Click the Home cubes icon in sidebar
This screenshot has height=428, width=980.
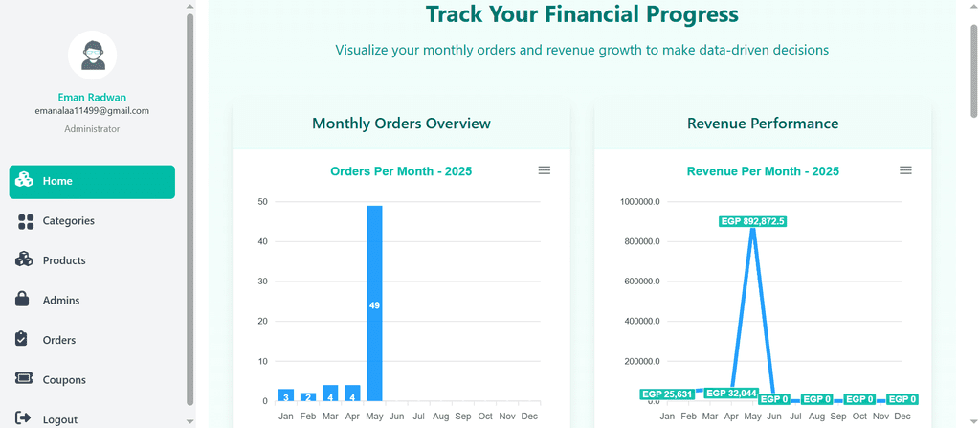tap(24, 179)
